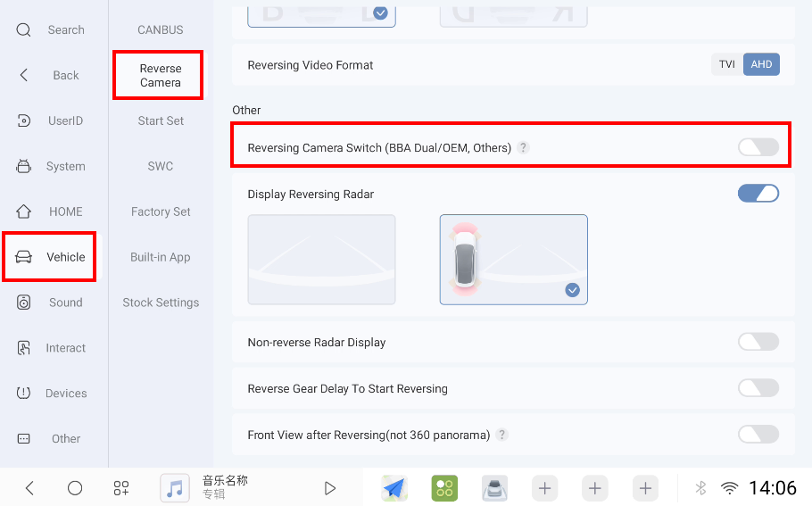Click the Bluetooth status icon

click(700, 488)
